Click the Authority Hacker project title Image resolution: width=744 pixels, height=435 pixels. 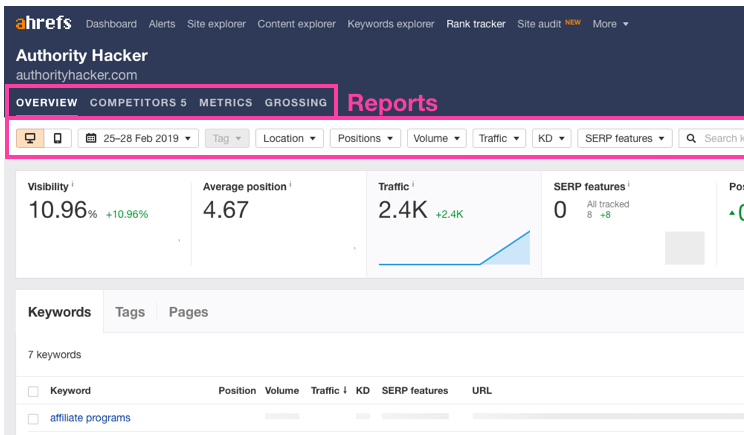[x=82, y=56]
